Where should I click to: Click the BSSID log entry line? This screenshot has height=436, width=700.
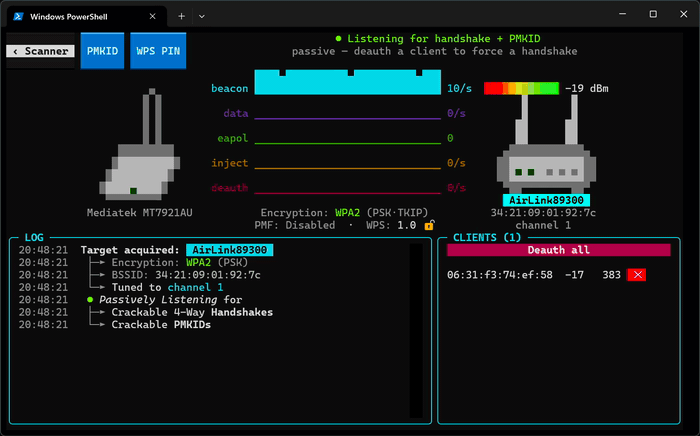coord(186,275)
